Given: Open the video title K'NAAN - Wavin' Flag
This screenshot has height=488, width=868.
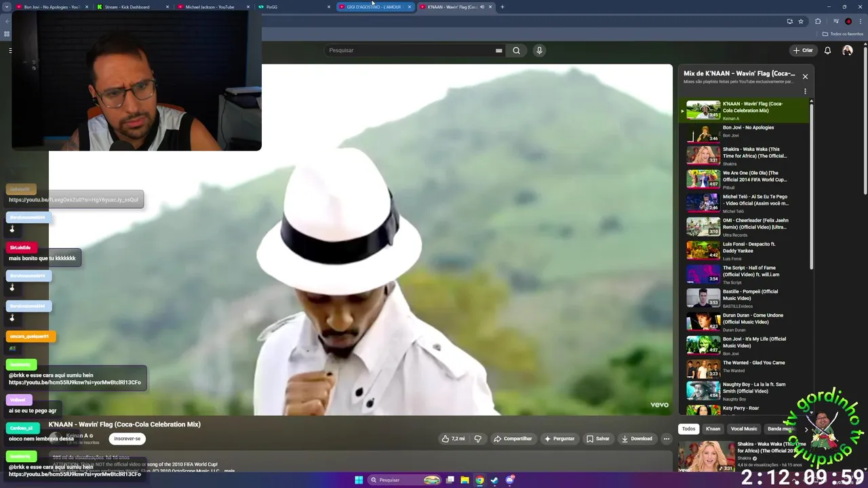Looking at the screenshot, I should coord(124,424).
